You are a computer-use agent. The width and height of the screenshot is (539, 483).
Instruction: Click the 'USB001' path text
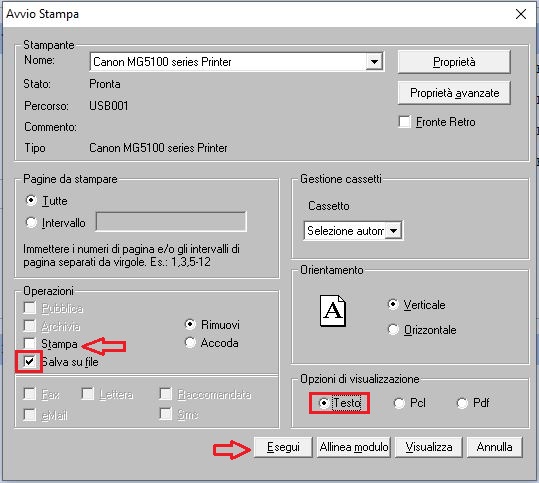pos(109,106)
